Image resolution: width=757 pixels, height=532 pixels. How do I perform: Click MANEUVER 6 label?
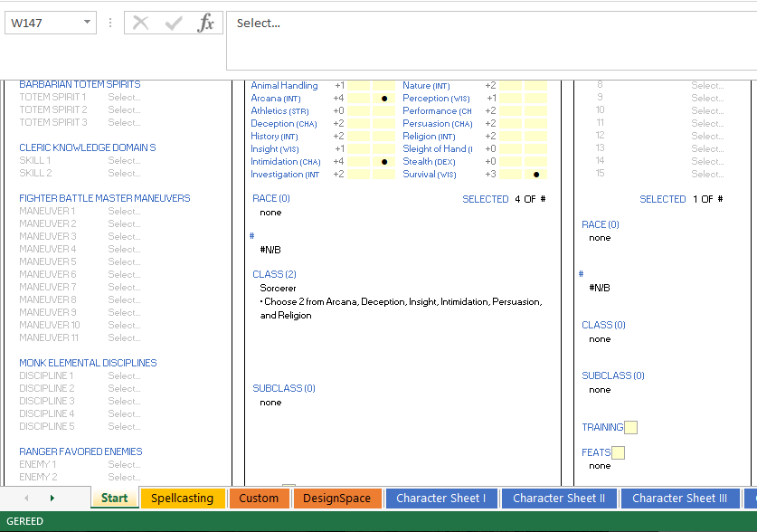pos(48,274)
